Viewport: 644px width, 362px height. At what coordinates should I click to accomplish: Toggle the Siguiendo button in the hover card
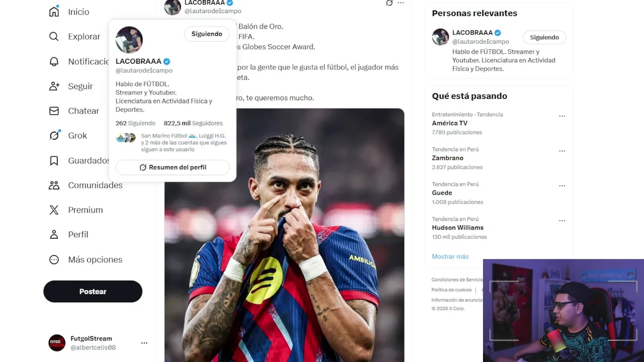tap(207, 34)
